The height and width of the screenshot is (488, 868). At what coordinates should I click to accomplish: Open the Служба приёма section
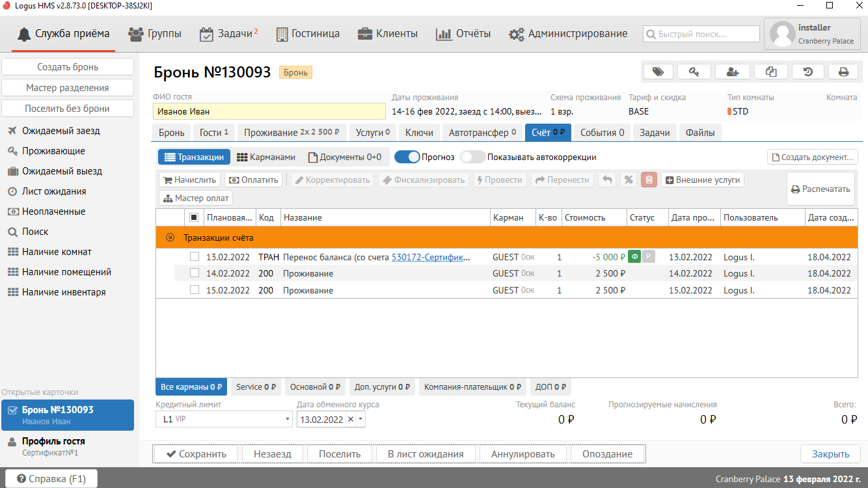pyautogui.click(x=64, y=34)
